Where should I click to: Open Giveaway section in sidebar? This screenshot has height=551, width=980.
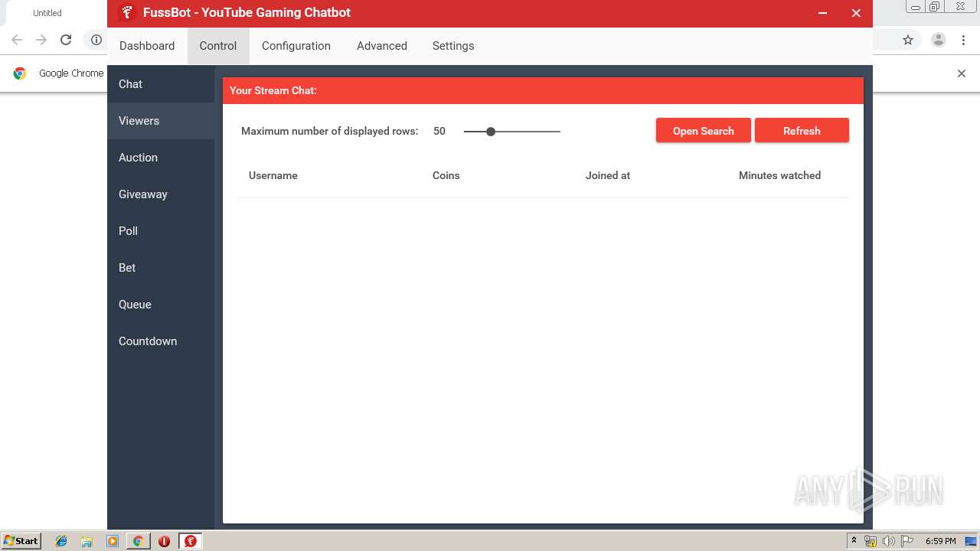click(161, 194)
